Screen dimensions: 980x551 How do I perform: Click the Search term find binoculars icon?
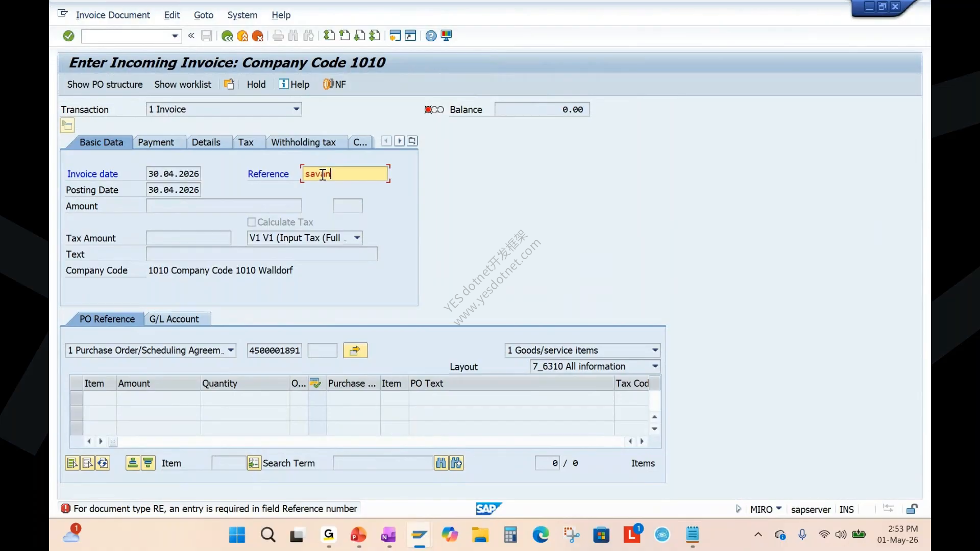pyautogui.click(x=441, y=463)
